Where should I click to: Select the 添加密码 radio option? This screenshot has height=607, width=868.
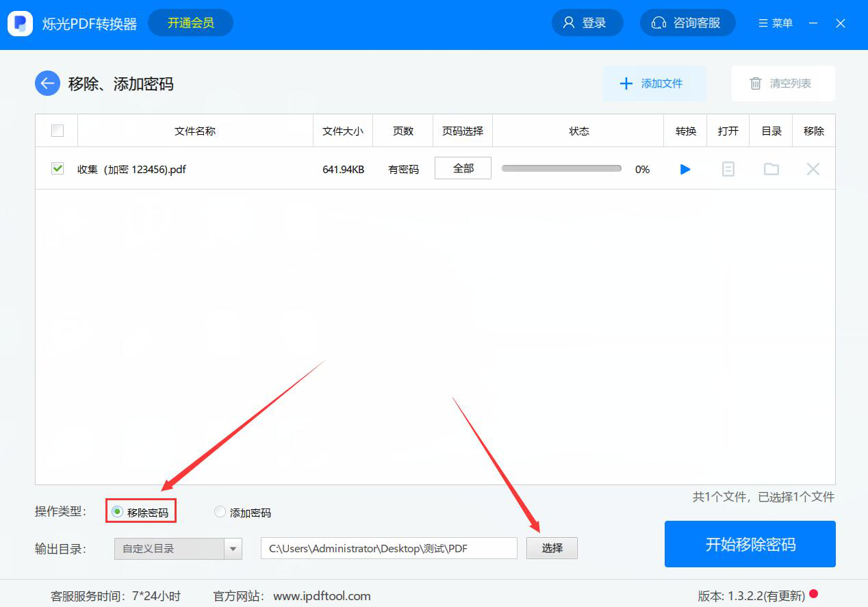(243, 512)
